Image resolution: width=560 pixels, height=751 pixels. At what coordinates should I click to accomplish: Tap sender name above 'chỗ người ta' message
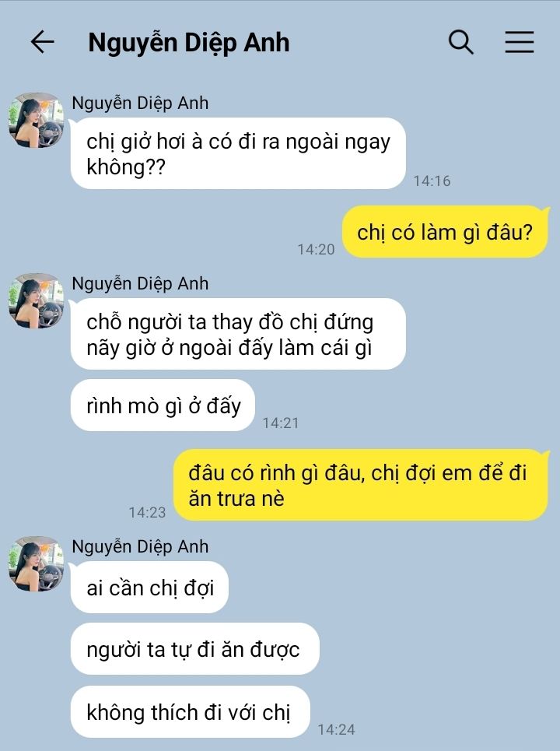click(x=140, y=283)
